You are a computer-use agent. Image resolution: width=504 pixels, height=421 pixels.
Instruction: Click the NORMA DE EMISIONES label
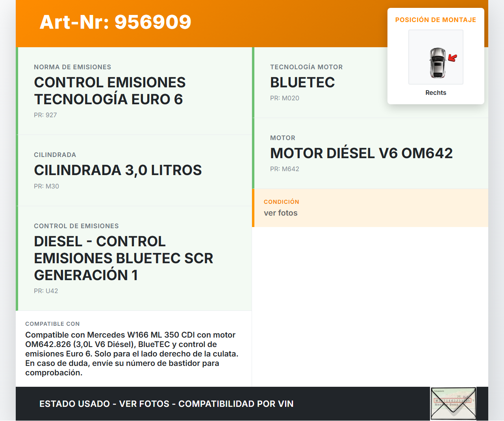point(72,67)
